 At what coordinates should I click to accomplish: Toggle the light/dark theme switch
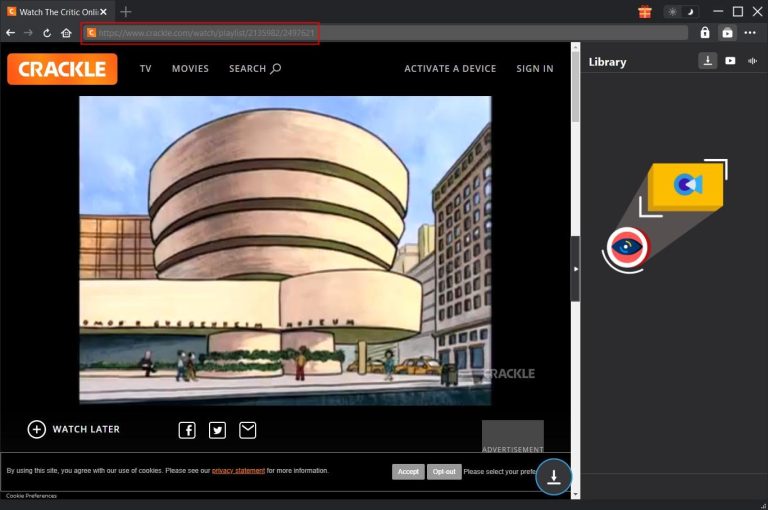[680, 12]
